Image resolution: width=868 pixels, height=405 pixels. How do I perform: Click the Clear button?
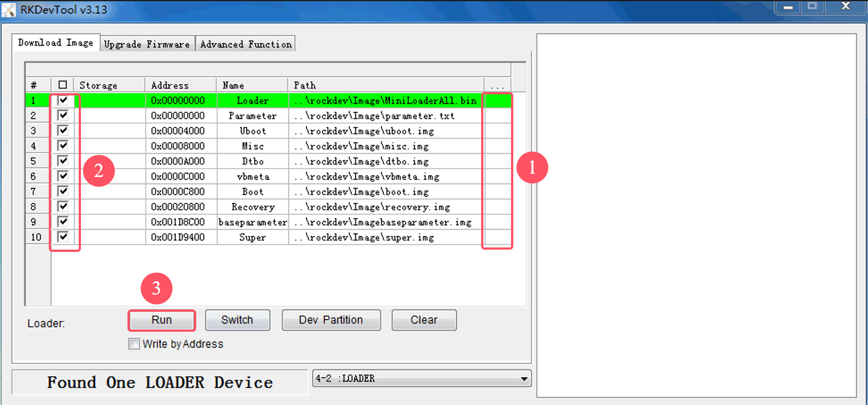pos(424,320)
